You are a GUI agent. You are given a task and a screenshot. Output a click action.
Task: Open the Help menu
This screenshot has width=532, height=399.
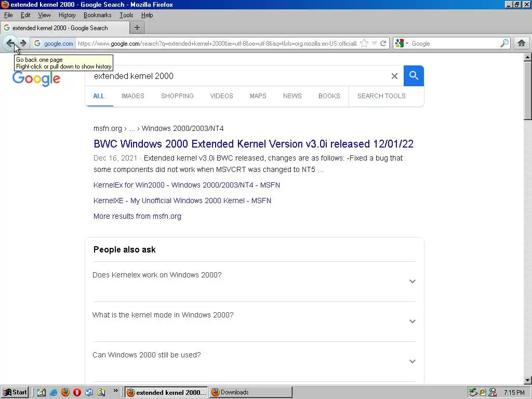pos(147,15)
